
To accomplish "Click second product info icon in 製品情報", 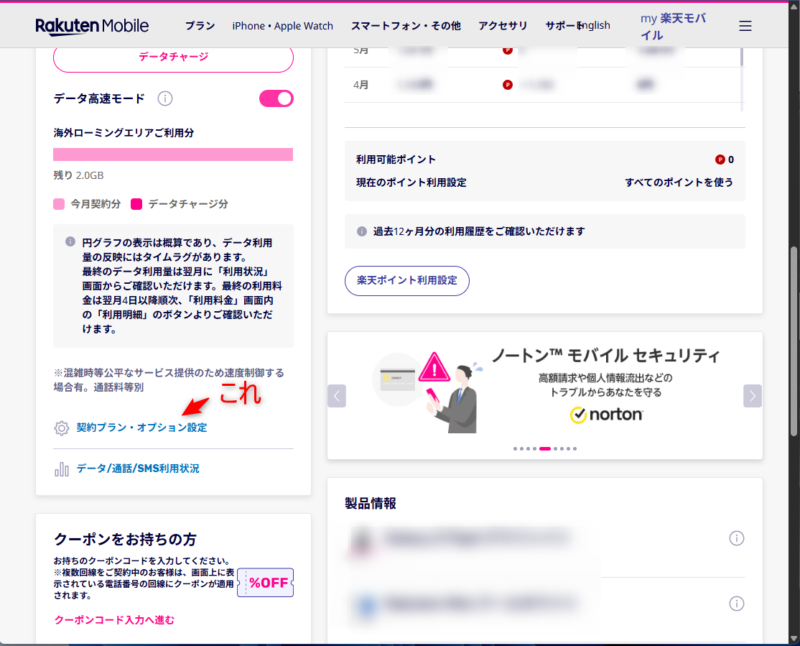I will click(x=737, y=603).
